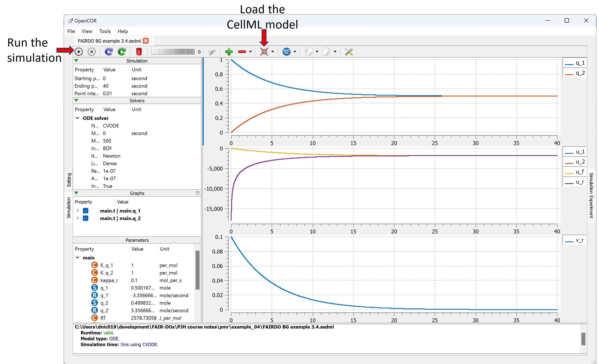
Task: Uncheck main.t | main.q_2 graph checkbox
Action: click(x=85, y=218)
